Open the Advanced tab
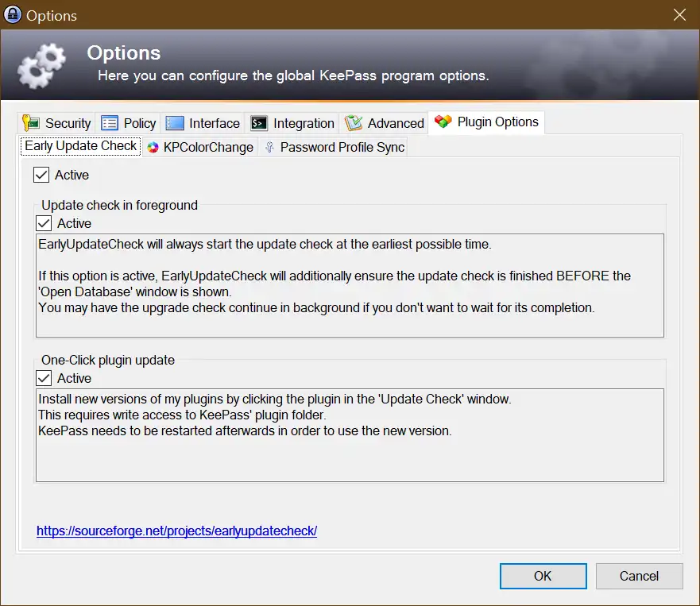Screen dimensions: 700x606 coord(385,123)
